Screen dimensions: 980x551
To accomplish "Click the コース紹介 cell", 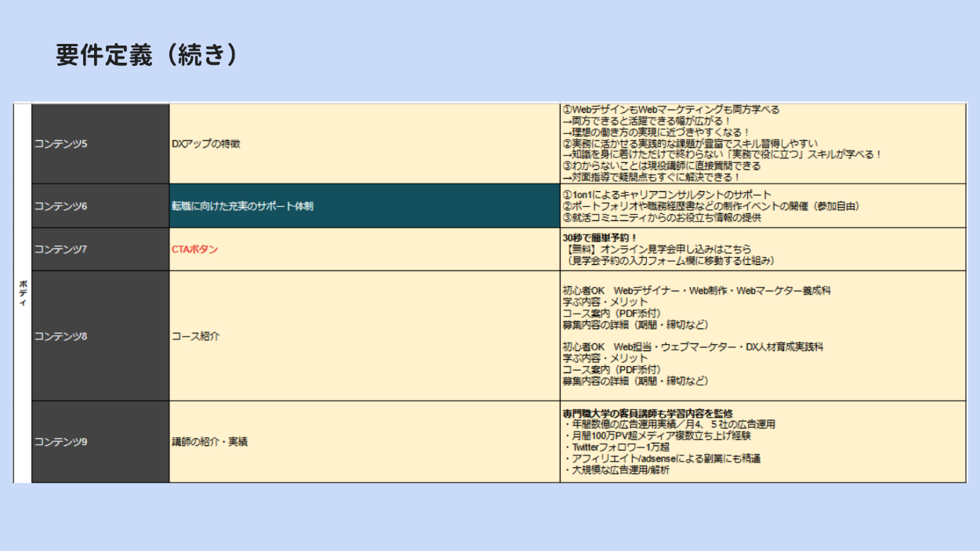I will tap(195, 336).
